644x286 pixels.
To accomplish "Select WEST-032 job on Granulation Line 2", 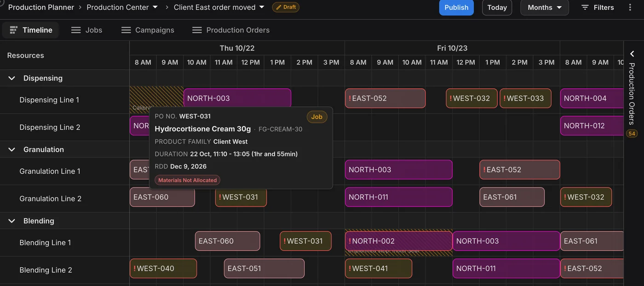I will coord(586,197).
